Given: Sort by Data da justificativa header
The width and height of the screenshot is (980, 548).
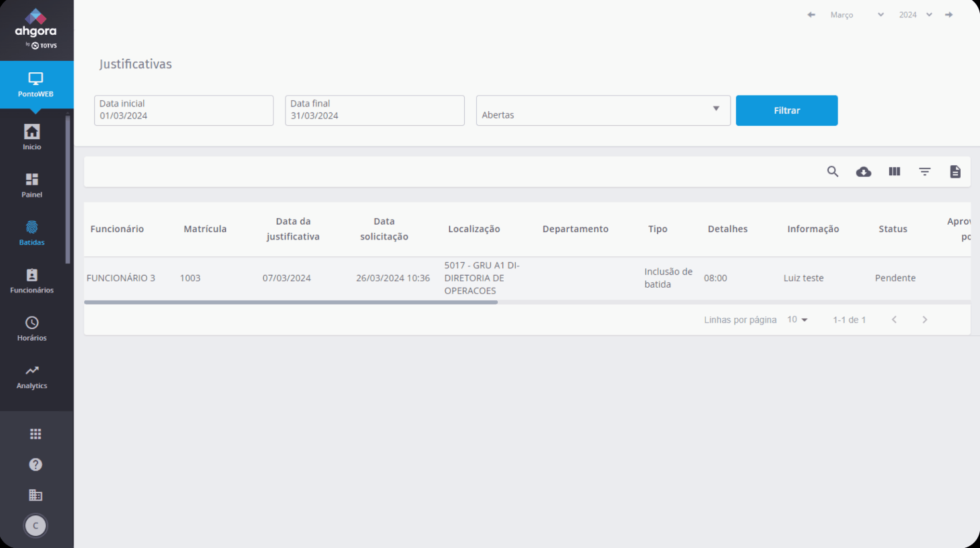Looking at the screenshot, I should point(293,229).
